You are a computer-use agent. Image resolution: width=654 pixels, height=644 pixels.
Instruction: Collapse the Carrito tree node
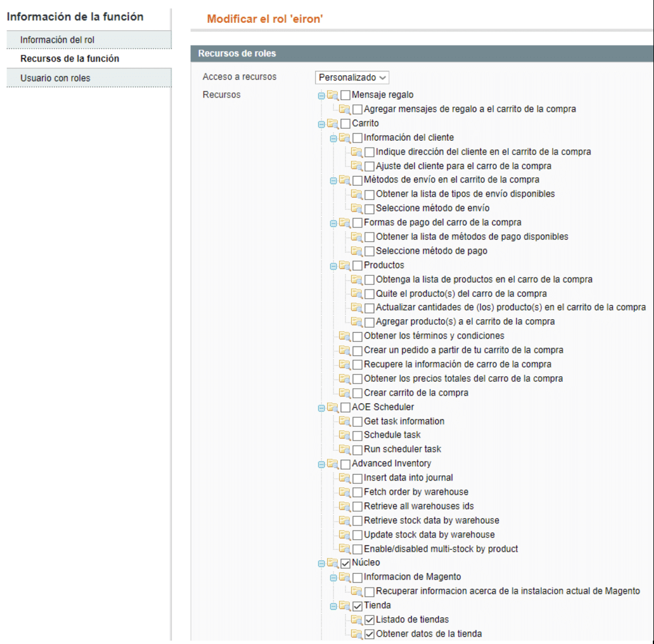(321, 124)
